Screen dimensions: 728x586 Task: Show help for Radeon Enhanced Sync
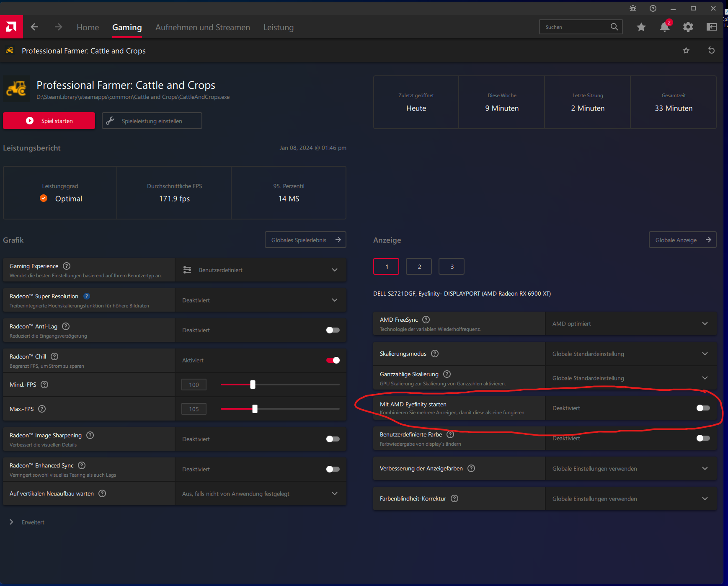[x=82, y=465]
